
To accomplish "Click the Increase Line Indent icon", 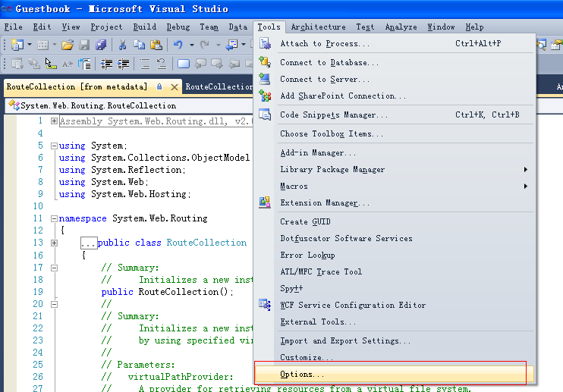I will (123, 64).
